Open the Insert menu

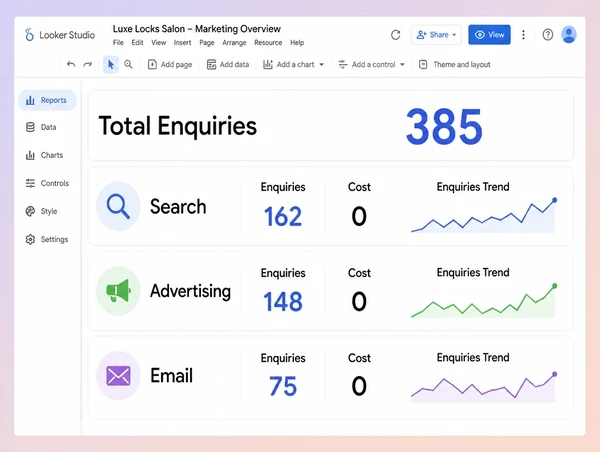click(x=183, y=42)
